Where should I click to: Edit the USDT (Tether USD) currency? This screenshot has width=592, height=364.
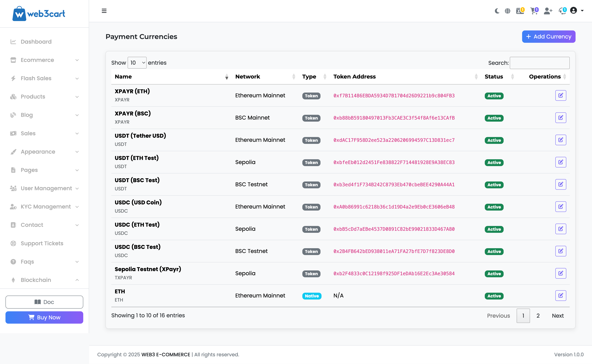point(560,140)
